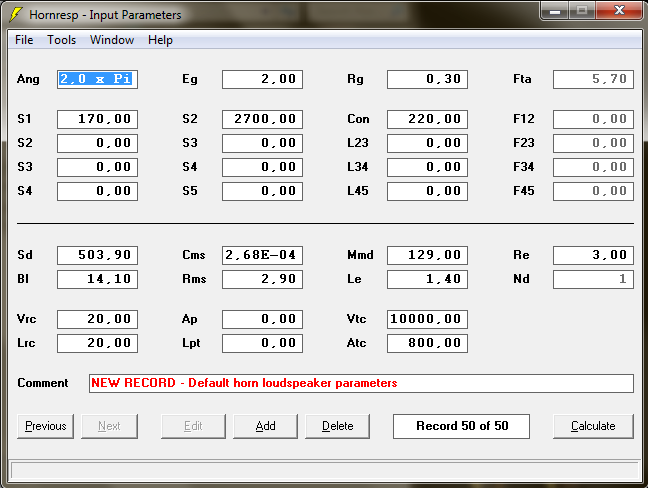Select the Fta field showing 5,70

click(593, 79)
